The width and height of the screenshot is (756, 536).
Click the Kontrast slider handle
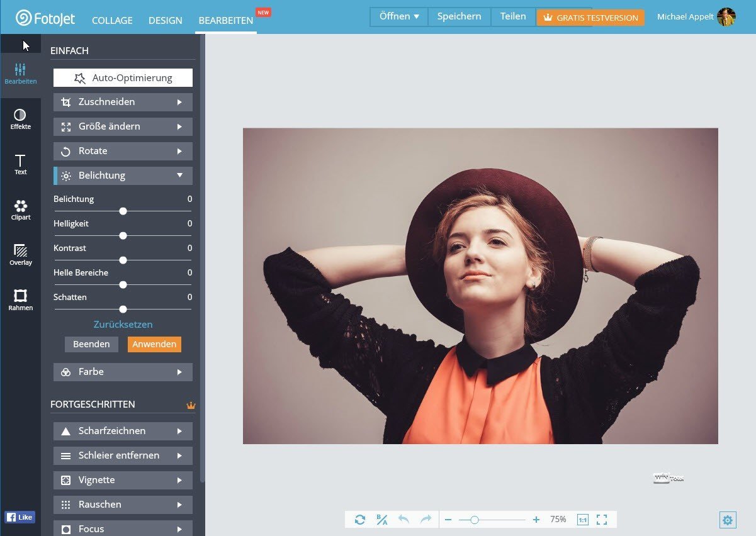coord(123,260)
